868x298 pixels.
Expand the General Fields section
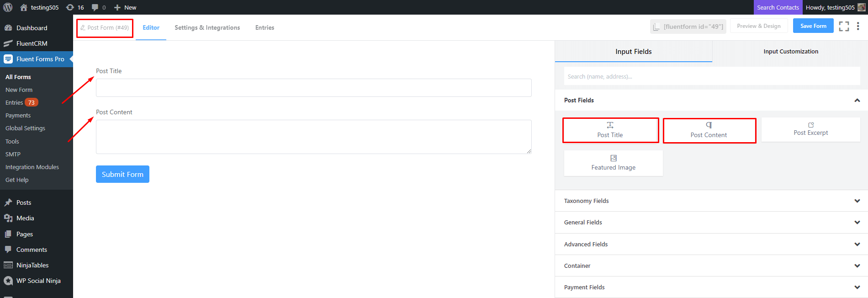[857, 223]
